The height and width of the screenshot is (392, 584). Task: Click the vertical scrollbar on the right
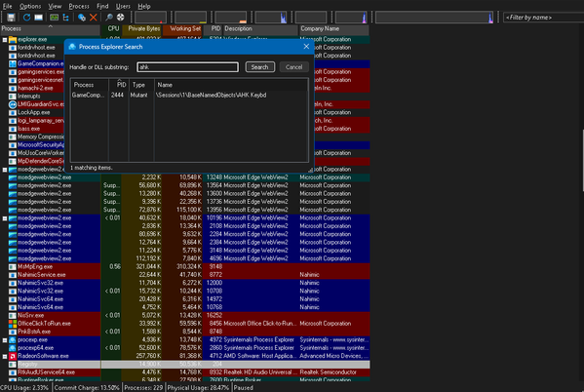[x=582, y=160]
